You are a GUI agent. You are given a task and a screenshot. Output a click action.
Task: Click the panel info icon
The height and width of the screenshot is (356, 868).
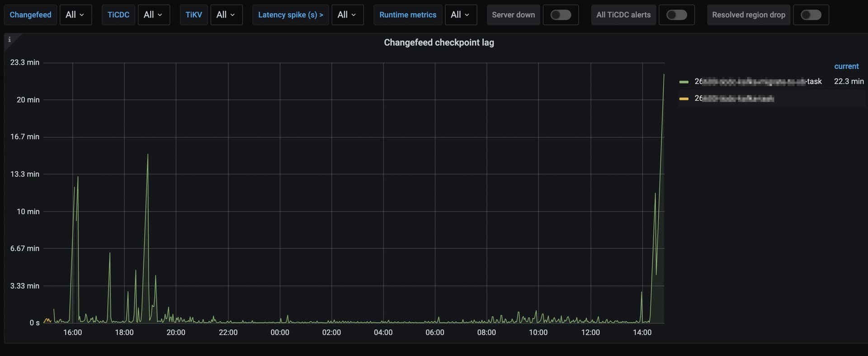point(9,39)
